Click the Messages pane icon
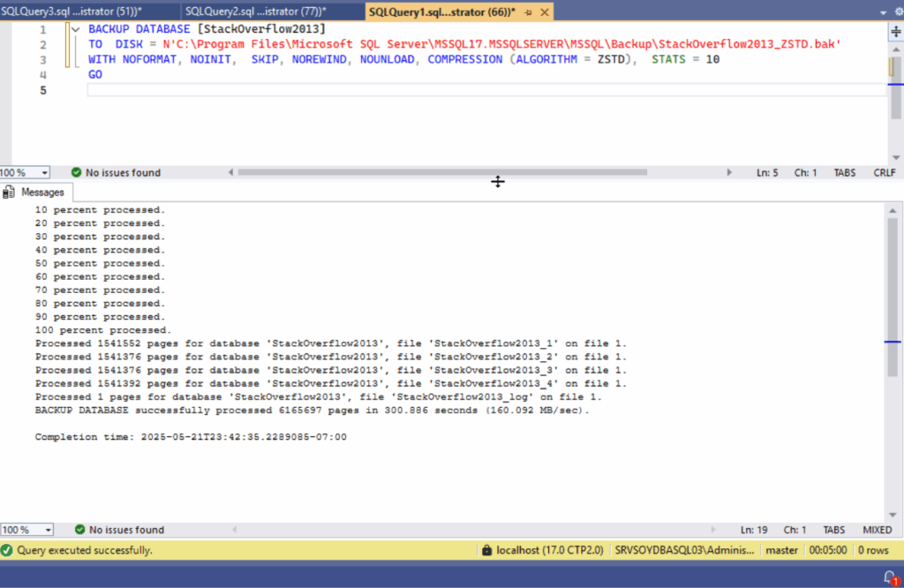904x588 pixels. pos(10,192)
